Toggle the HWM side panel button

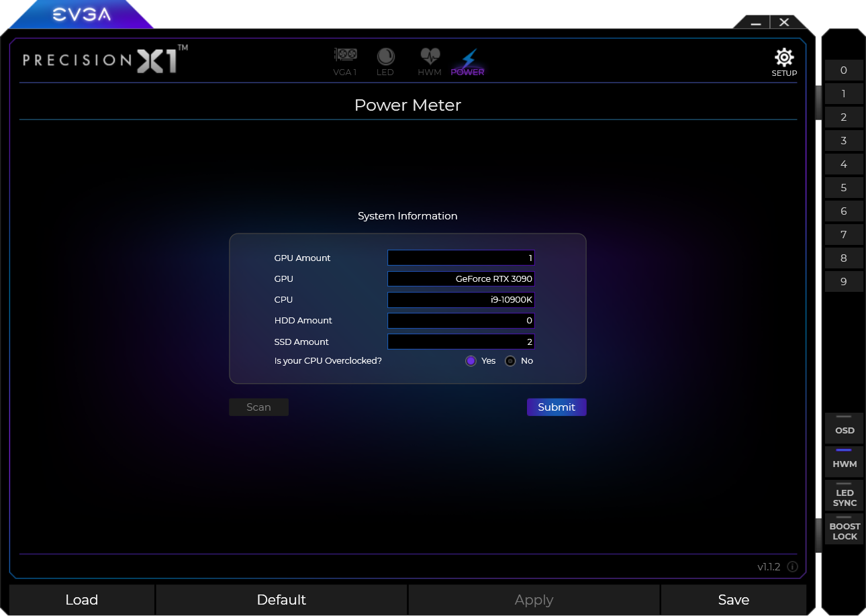(x=845, y=461)
